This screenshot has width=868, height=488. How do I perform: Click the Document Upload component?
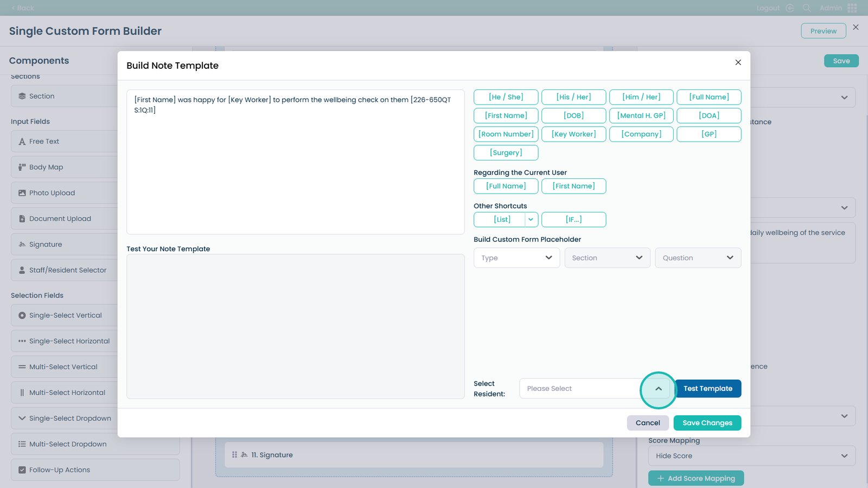click(x=95, y=219)
